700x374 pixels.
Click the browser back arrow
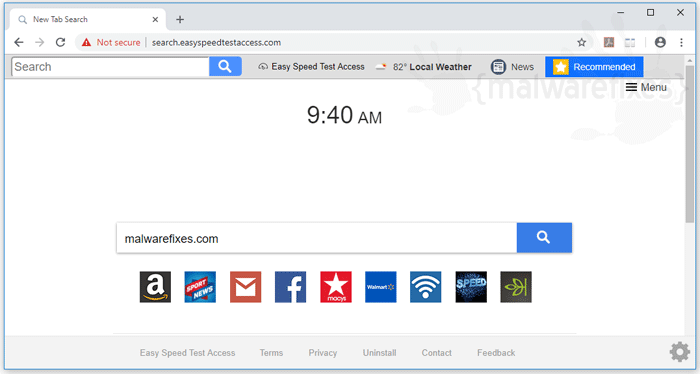tap(19, 42)
